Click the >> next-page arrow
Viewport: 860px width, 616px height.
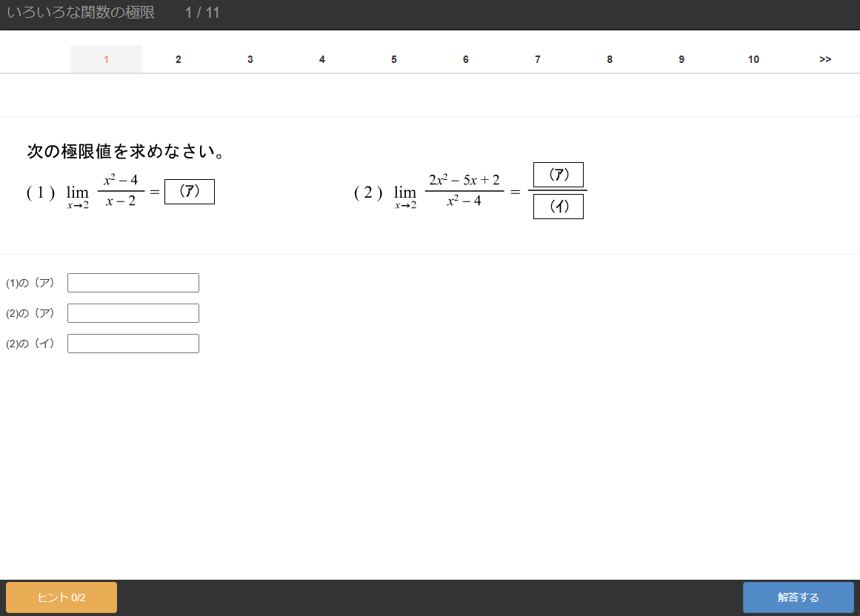[x=824, y=59]
